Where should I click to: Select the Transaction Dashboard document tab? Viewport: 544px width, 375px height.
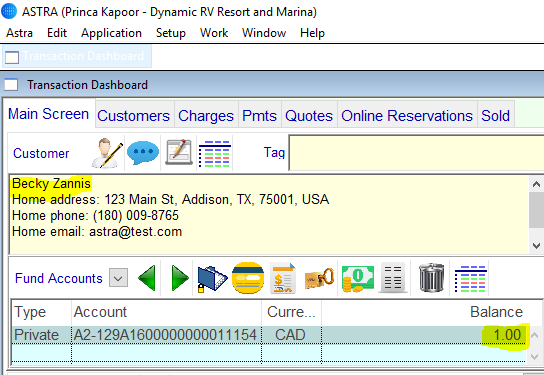[77, 56]
